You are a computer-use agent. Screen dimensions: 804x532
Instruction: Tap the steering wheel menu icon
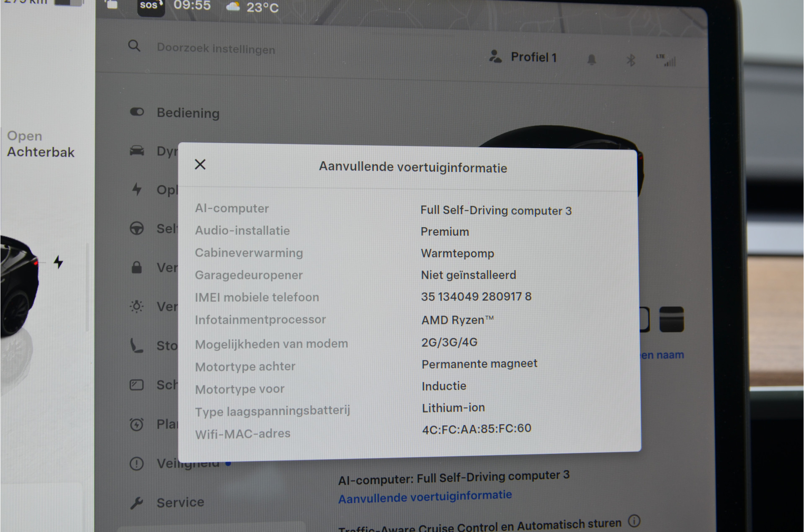click(x=137, y=228)
